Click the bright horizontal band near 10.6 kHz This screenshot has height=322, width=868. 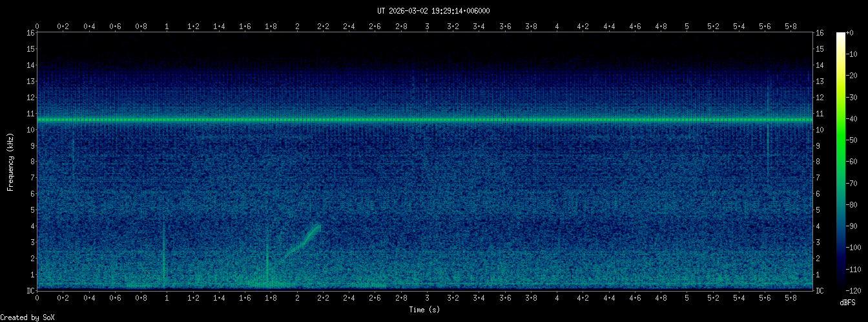(425, 120)
